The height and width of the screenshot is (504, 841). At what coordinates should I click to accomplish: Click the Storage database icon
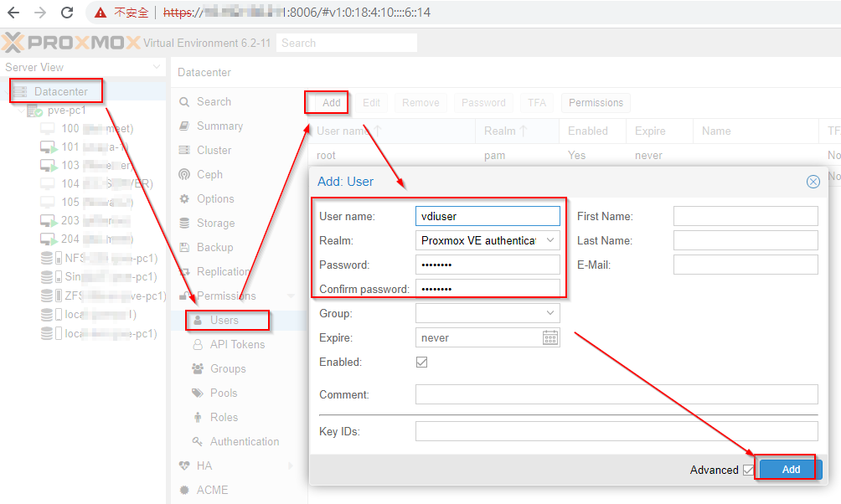[184, 223]
